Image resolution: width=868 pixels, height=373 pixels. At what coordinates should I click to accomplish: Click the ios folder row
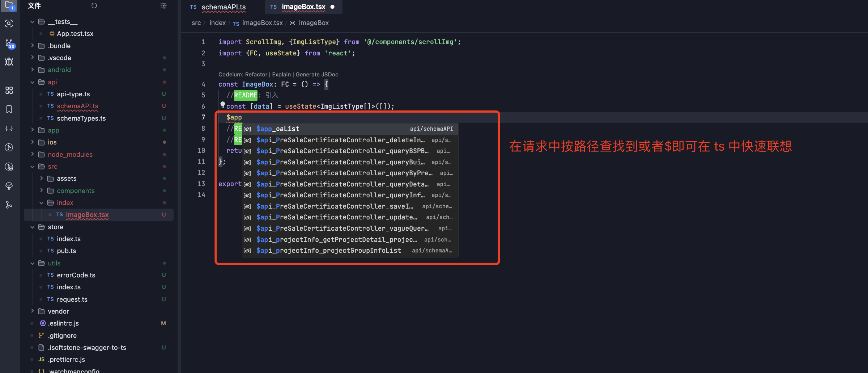99,142
